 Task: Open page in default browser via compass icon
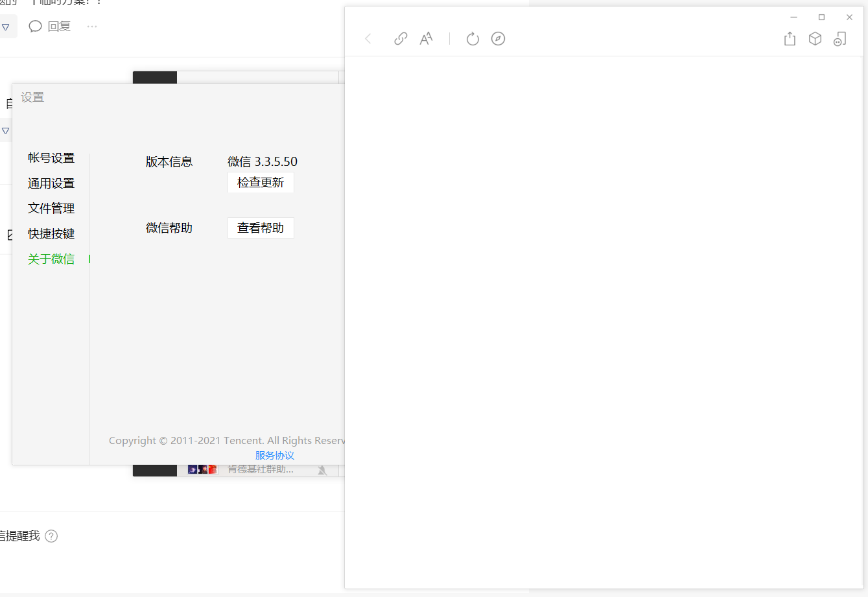point(498,39)
